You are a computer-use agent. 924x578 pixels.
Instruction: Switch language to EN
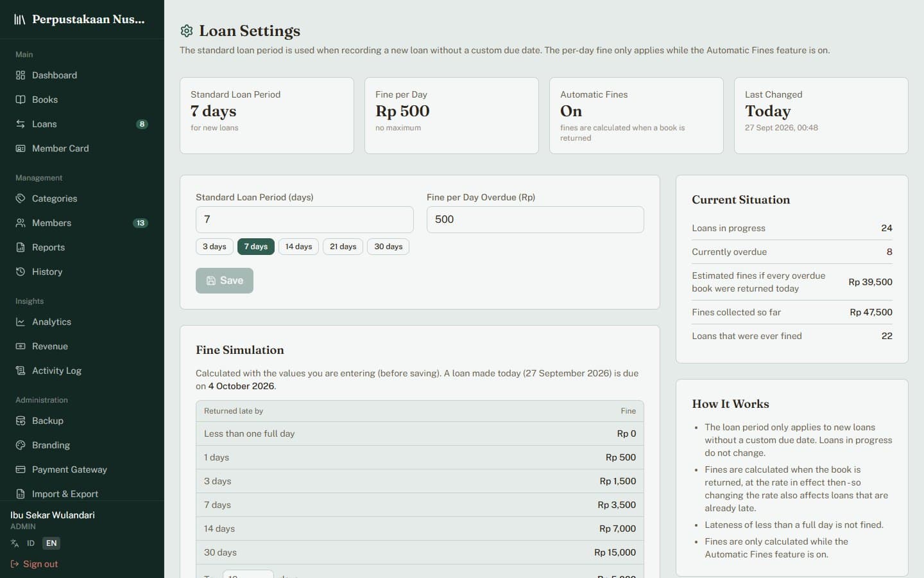coord(51,543)
